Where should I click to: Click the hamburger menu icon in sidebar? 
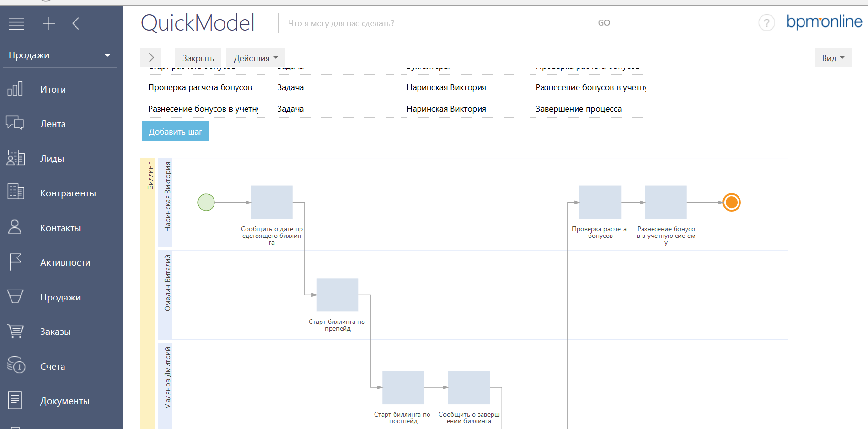point(16,24)
